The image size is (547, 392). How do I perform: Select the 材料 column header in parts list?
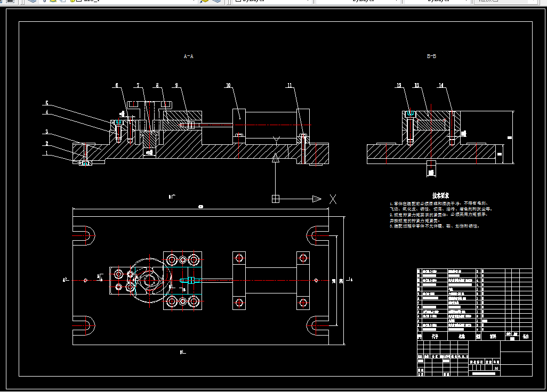click(493, 337)
